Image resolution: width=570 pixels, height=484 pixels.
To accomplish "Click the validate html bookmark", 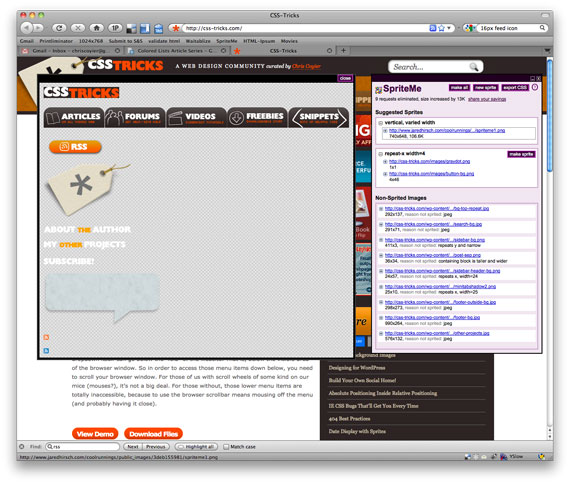I will pyautogui.click(x=164, y=41).
